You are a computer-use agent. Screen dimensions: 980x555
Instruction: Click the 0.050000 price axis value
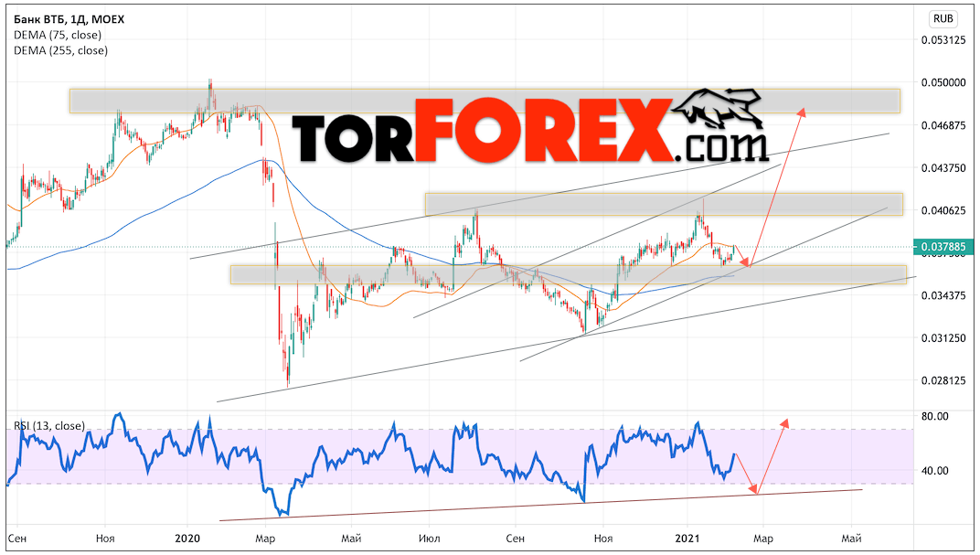(x=943, y=82)
